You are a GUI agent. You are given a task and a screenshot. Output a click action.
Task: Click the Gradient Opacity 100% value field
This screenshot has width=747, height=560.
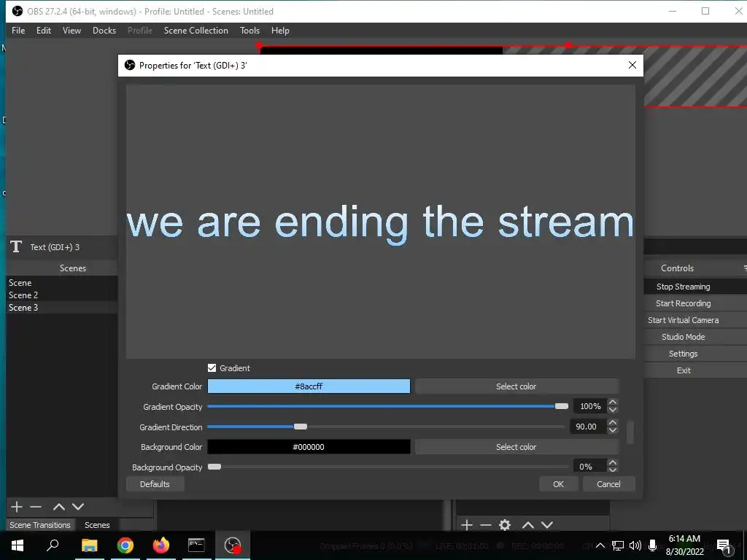tap(590, 406)
